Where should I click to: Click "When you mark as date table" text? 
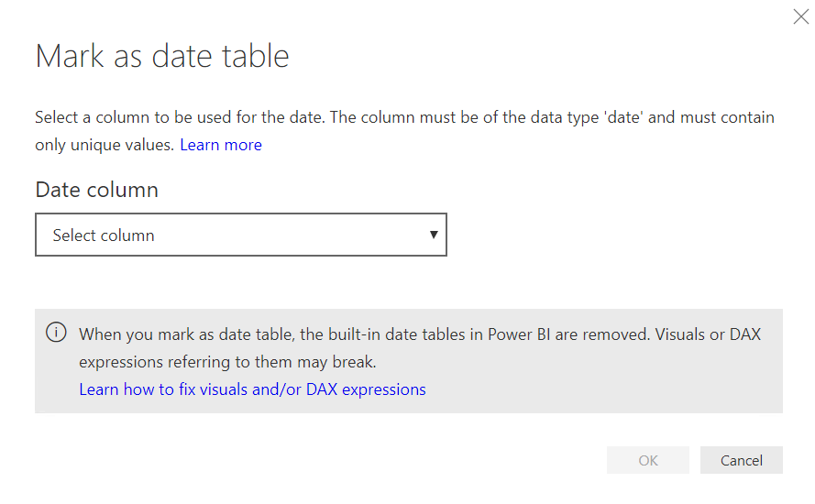pyautogui.click(x=174, y=334)
